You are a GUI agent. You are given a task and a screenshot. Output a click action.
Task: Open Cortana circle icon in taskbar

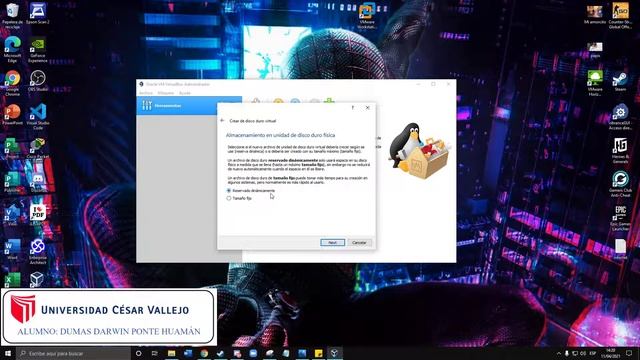click(x=138, y=353)
